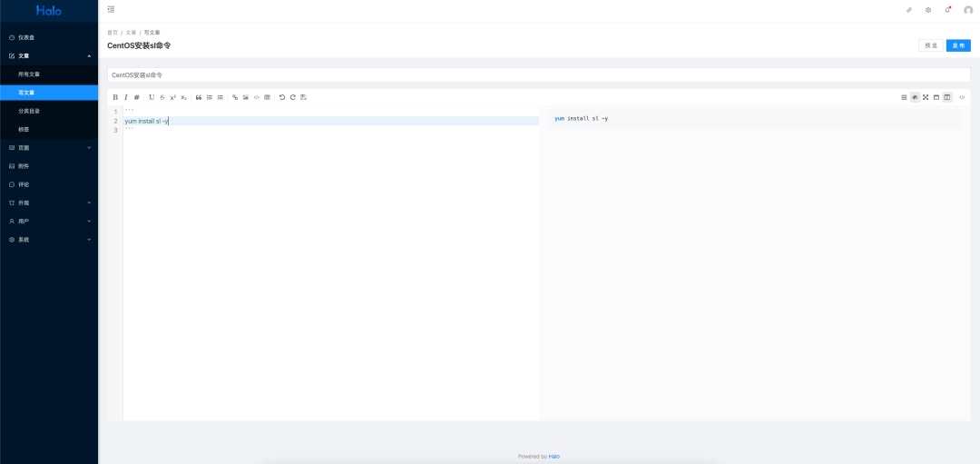Open 评论 in the sidebar
The image size is (980, 464).
click(49, 184)
